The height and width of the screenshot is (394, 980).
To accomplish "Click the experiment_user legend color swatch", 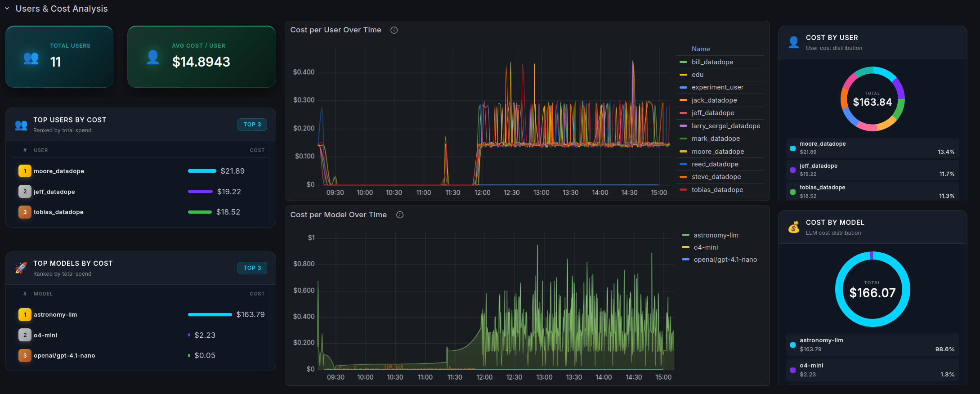I will [x=683, y=87].
